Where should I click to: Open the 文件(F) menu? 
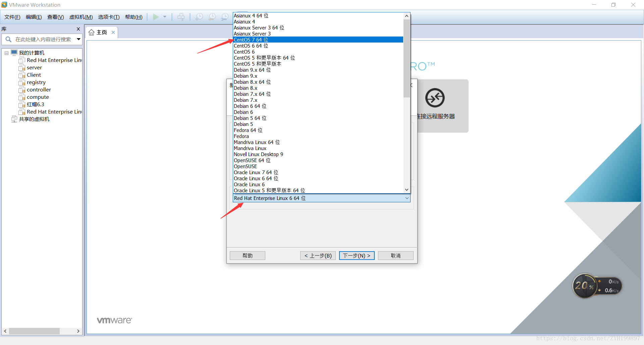12,17
